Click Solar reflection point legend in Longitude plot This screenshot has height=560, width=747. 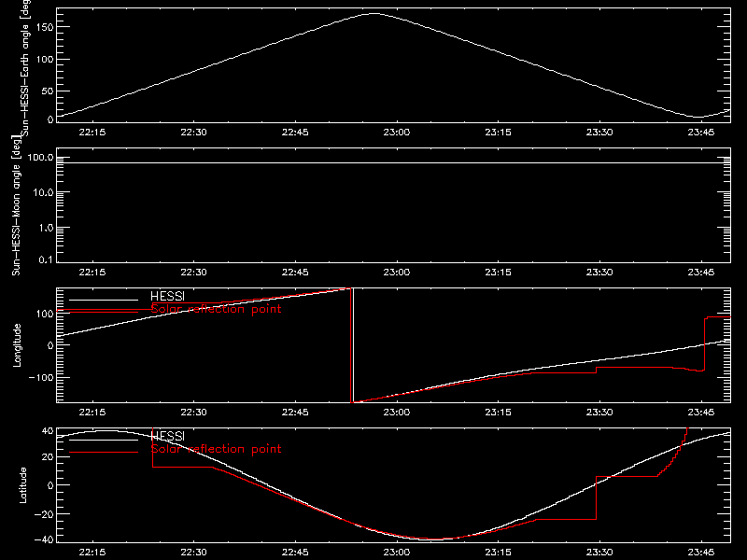pos(216,309)
